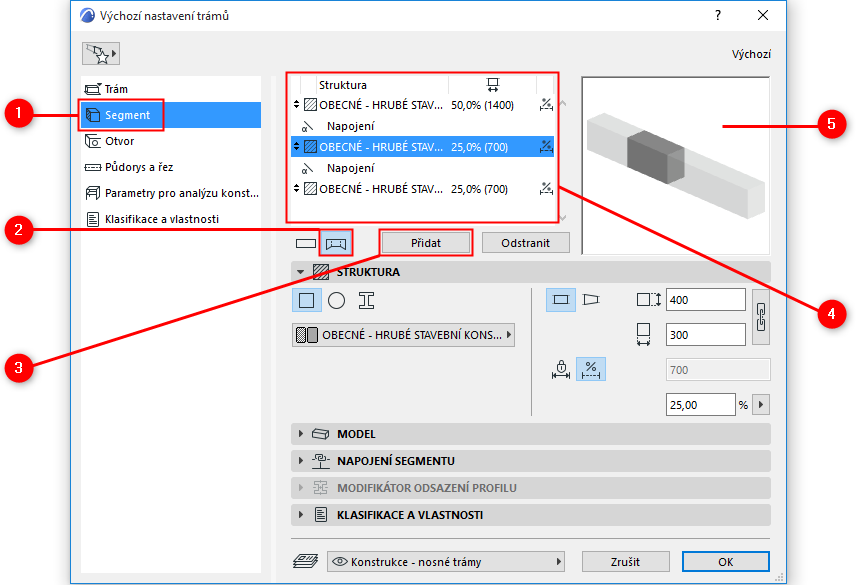Click the segment length column header icon

coord(492,85)
